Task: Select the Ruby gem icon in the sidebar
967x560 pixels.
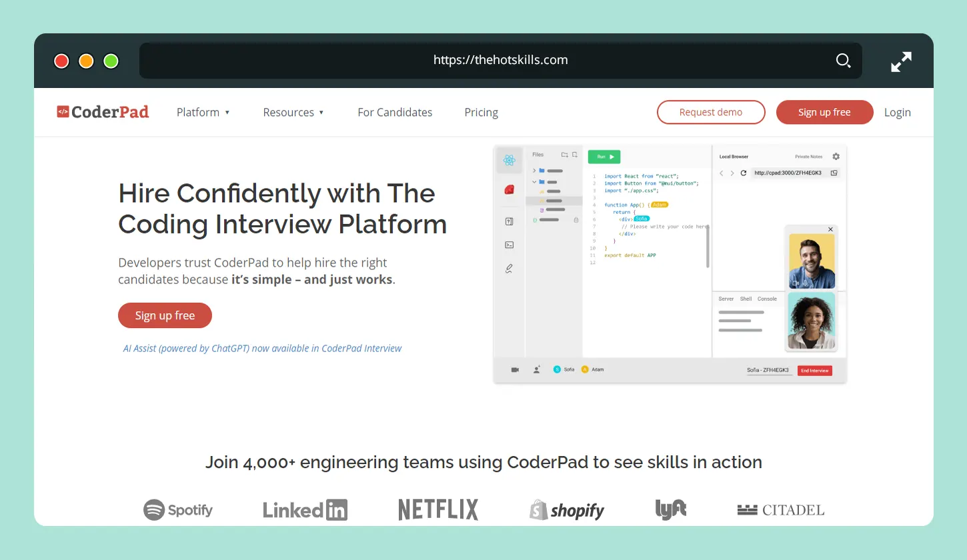Action: [x=510, y=190]
